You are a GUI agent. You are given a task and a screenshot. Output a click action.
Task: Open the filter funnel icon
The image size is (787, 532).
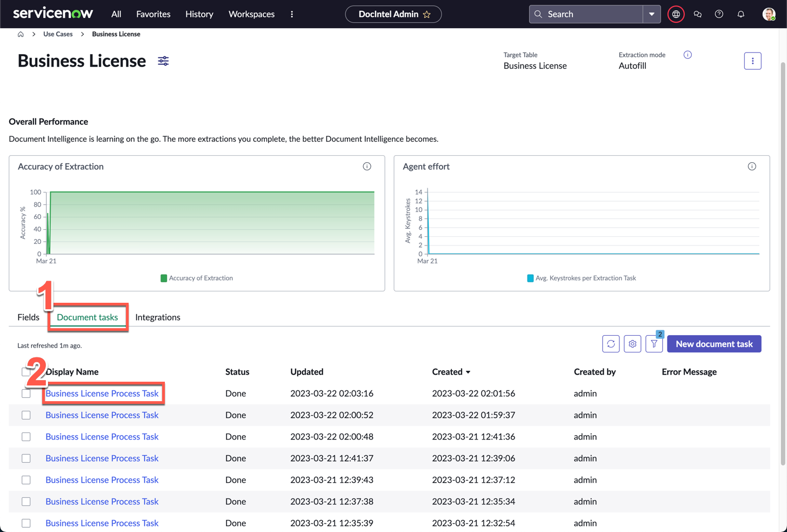coord(654,344)
